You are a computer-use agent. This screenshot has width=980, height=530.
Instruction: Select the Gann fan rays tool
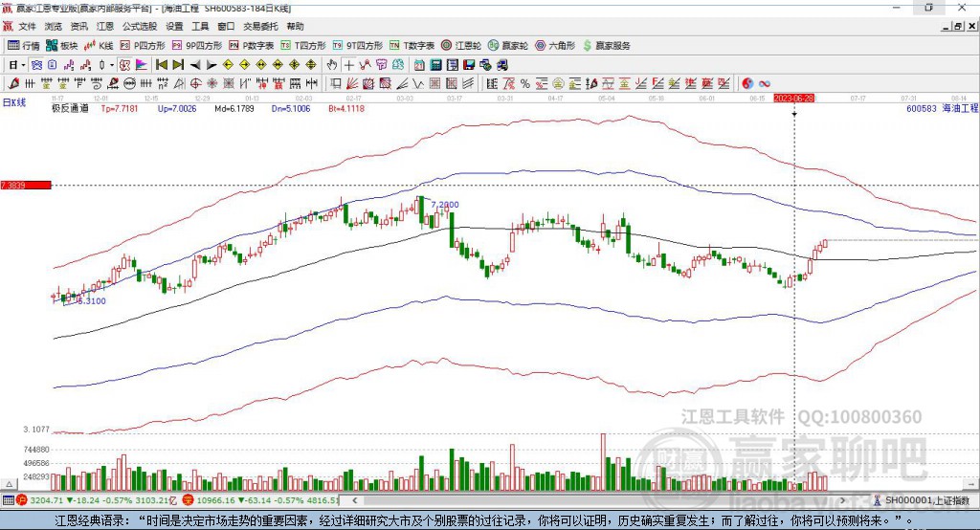pos(352,83)
